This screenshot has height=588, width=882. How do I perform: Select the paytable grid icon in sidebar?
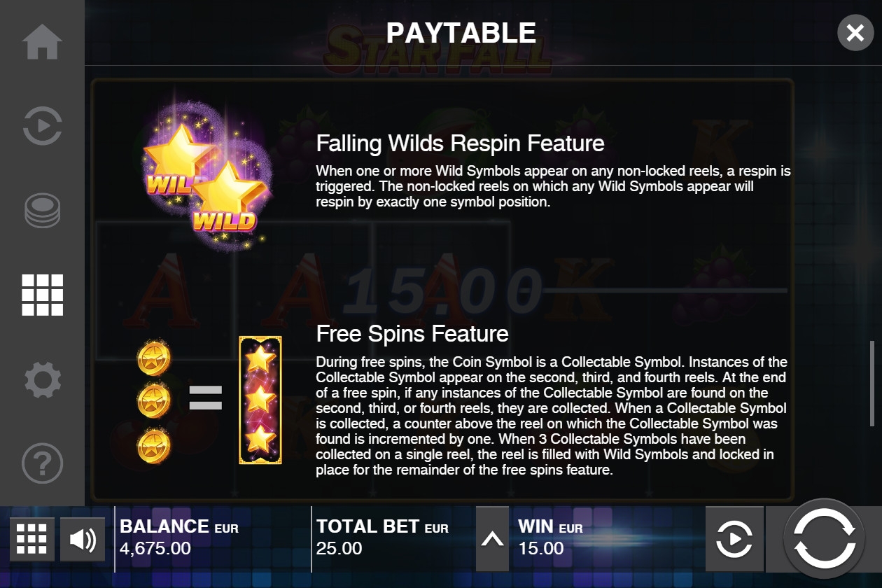click(x=42, y=295)
